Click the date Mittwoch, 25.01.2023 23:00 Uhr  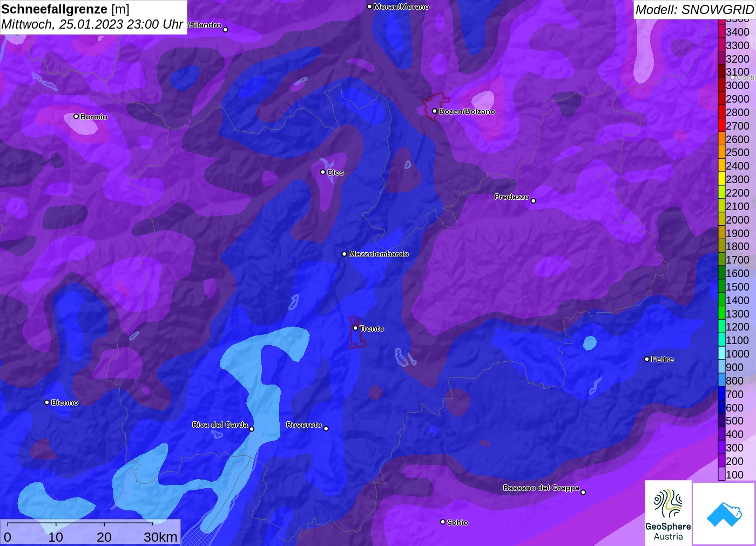(92, 24)
